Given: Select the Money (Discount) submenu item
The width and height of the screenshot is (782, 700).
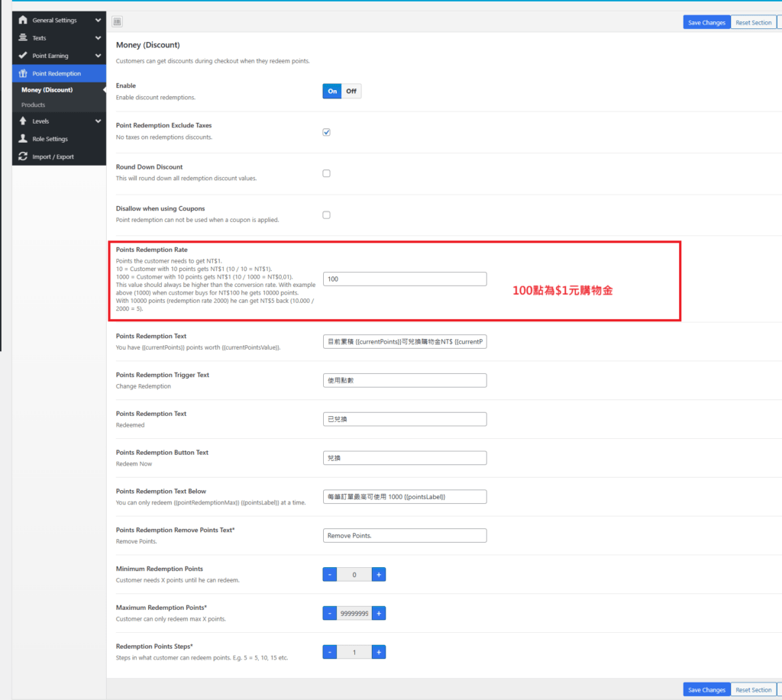Looking at the screenshot, I should pos(47,90).
